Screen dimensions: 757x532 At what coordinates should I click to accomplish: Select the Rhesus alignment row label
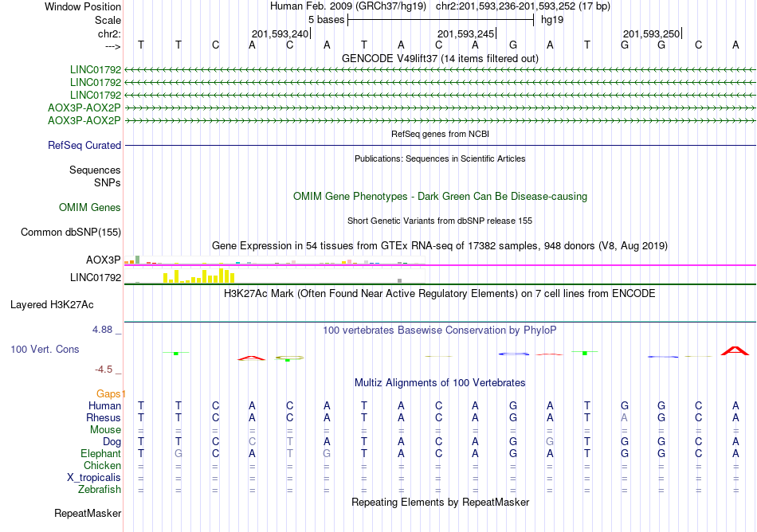click(x=104, y=417)
